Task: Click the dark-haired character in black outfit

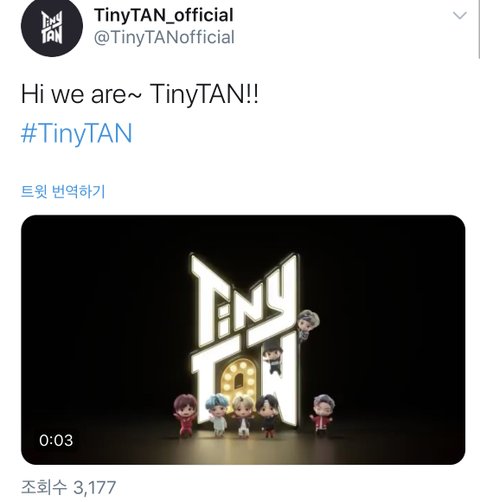Action: click(268, 416)
